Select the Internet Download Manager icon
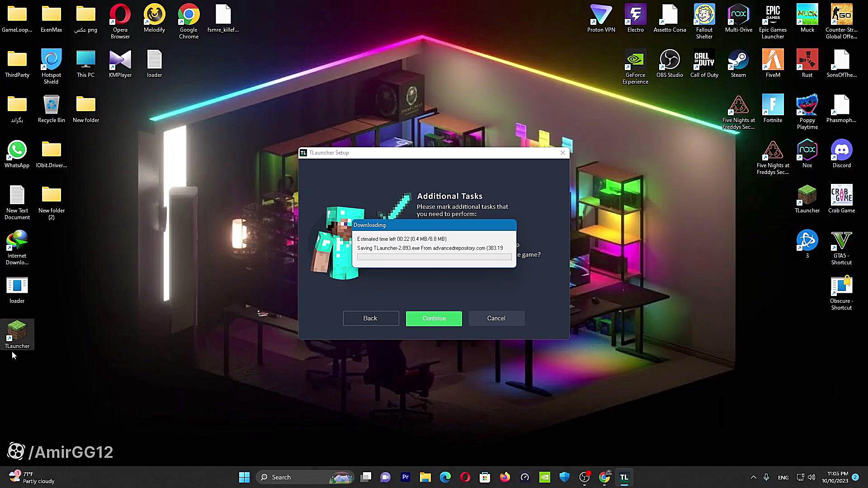868x488 pixels. tap(17, 247)
